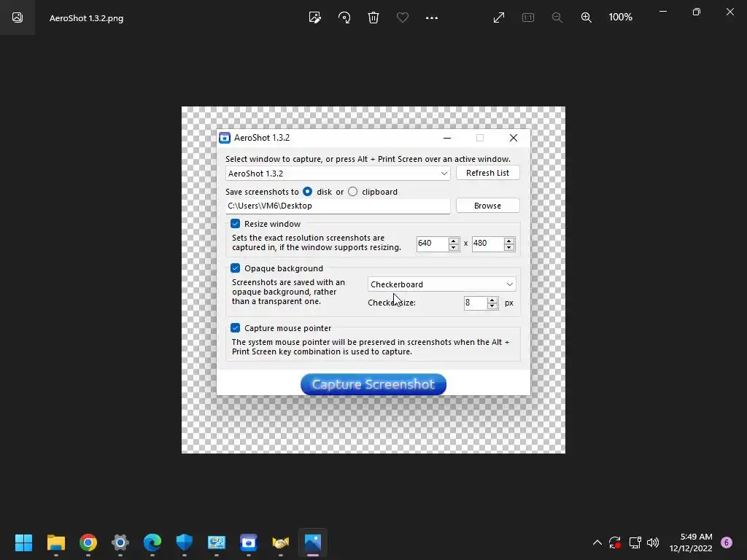Viewport: 747px width, 560px height.
Task: Zoom in using the magnifier plus icon
Action: (x=586, y=17)
